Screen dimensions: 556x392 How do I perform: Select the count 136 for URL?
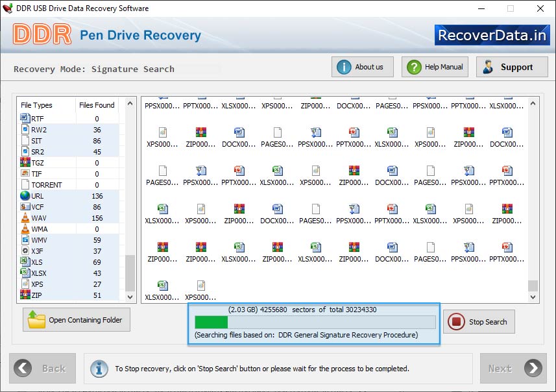(97, 196)
